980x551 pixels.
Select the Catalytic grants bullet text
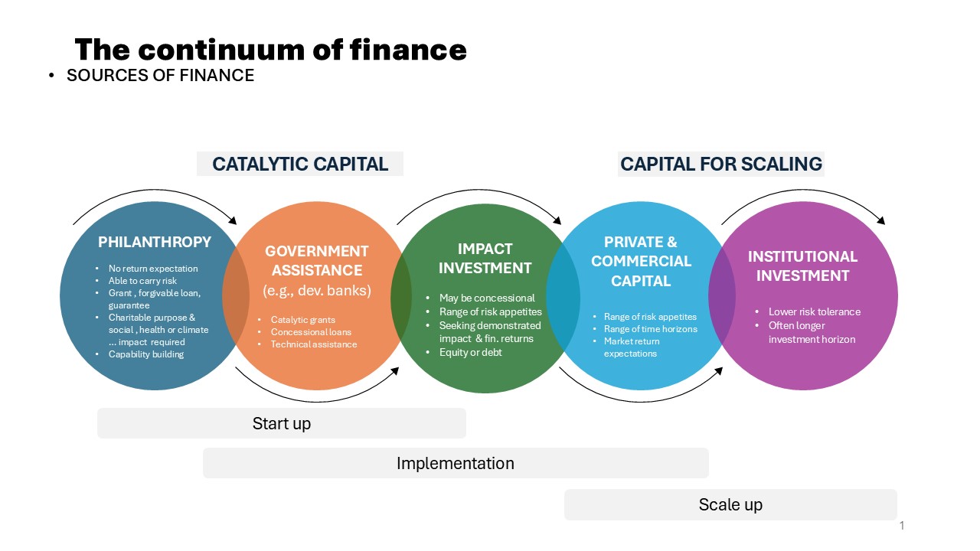pos(302,320)
